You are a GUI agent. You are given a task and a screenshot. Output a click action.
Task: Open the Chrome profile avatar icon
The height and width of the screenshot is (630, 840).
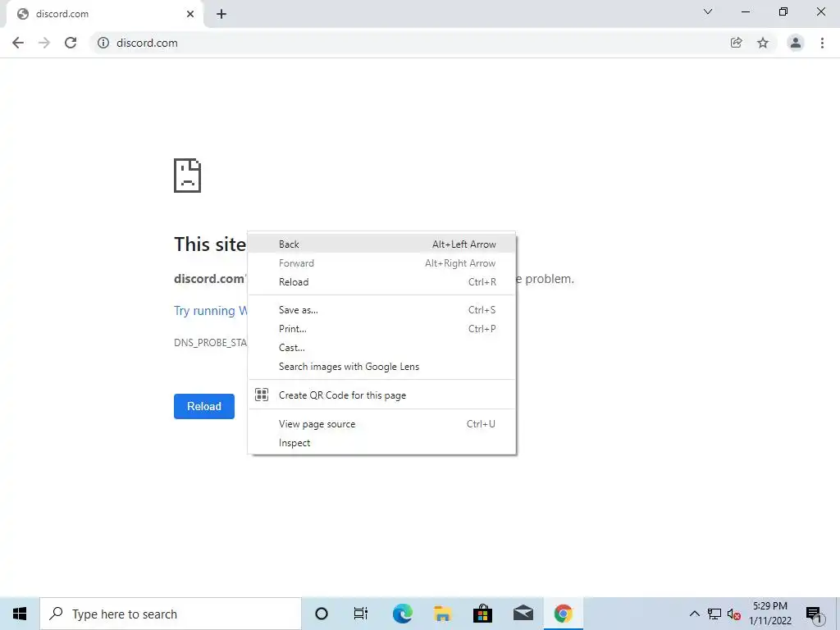coord(796,43)
